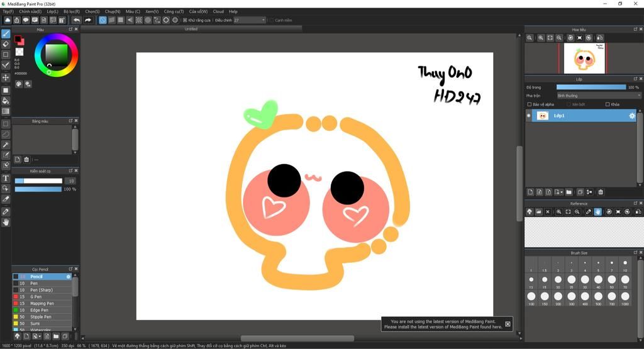Delete the layer using trash icon
Image resolution: width=644 pixels, height=349 pixels.
pyautogui.click(x=601, y=192)
